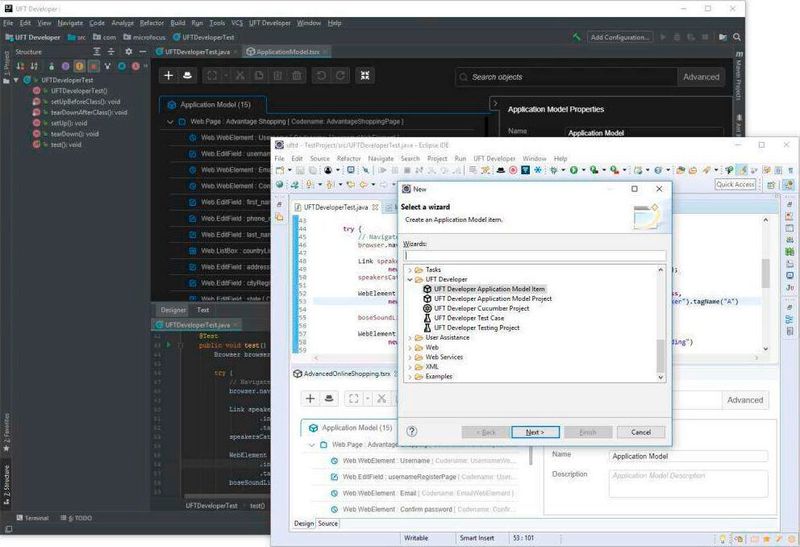Screen dimensions: 800x547
Task: Click the Cancel button in New wizard
Action: [x=641, y=432]
